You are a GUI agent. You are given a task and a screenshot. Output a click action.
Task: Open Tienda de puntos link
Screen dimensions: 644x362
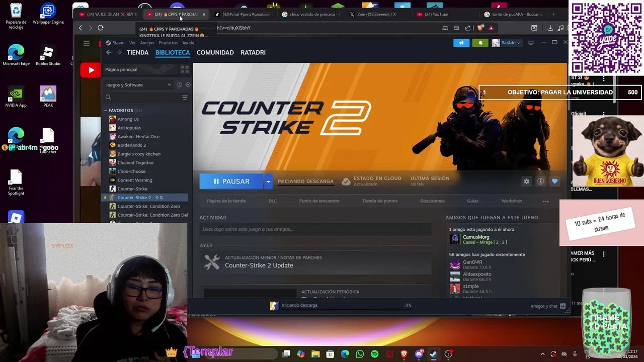pyautogui.click(x=380, y=201)
